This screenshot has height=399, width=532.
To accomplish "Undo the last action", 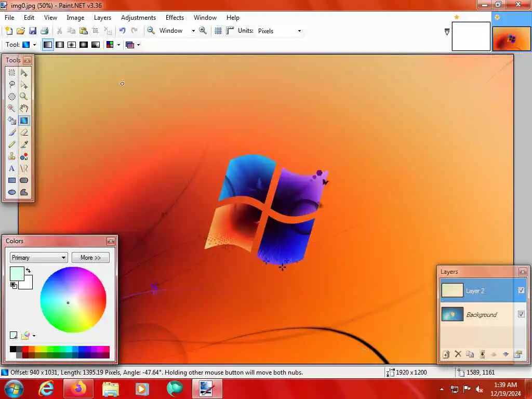I will (x=123, y=31).
